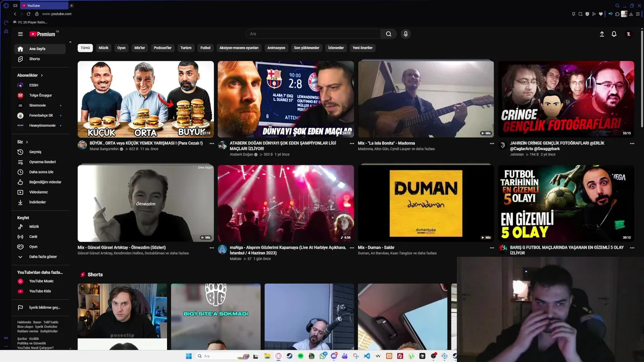Viewport: 644px width, 362px height.
Task: Open Oyun gaming under Keşfet
Action: pos(40,247)
